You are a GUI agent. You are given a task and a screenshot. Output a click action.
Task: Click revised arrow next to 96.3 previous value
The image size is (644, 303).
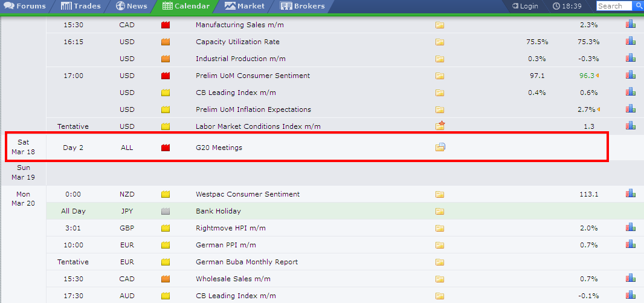point(597,76)
